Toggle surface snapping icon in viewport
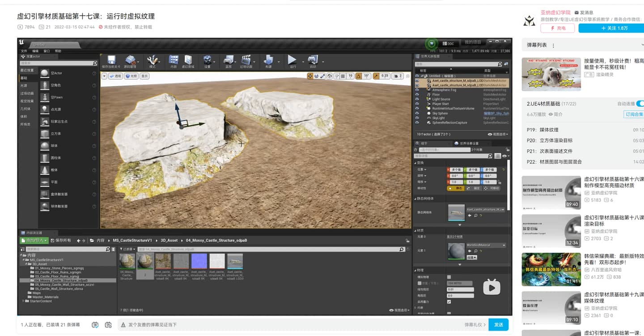 [x=336, y=76]
